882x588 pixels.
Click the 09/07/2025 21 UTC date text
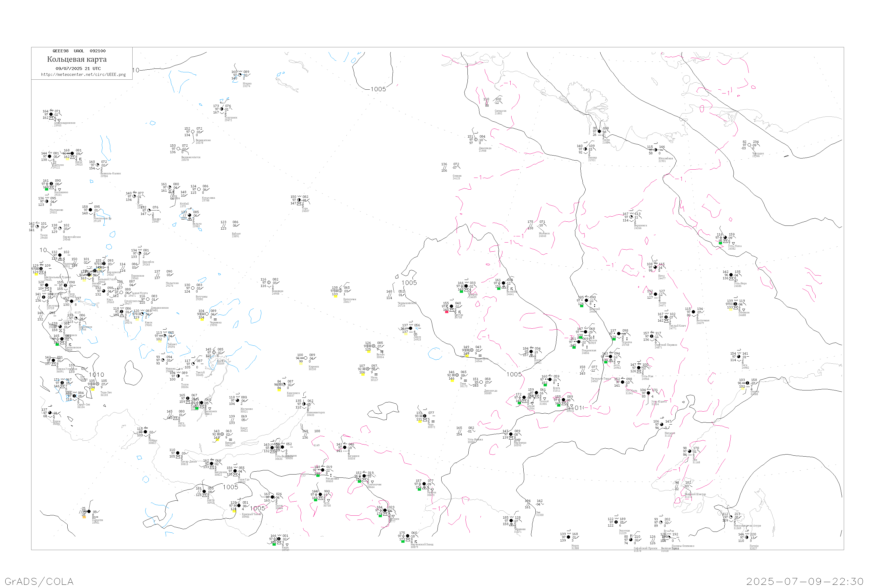pos(78,69)
